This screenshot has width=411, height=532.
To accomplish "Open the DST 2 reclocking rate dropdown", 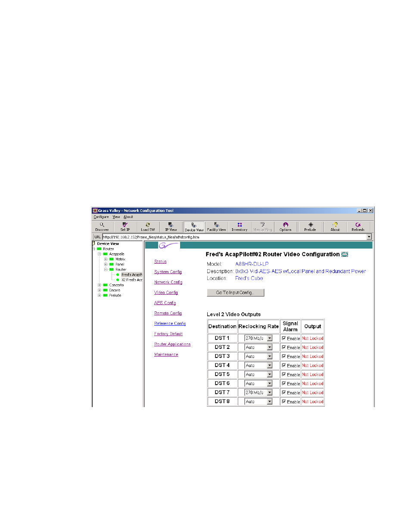I will click(x=270, y=347).
